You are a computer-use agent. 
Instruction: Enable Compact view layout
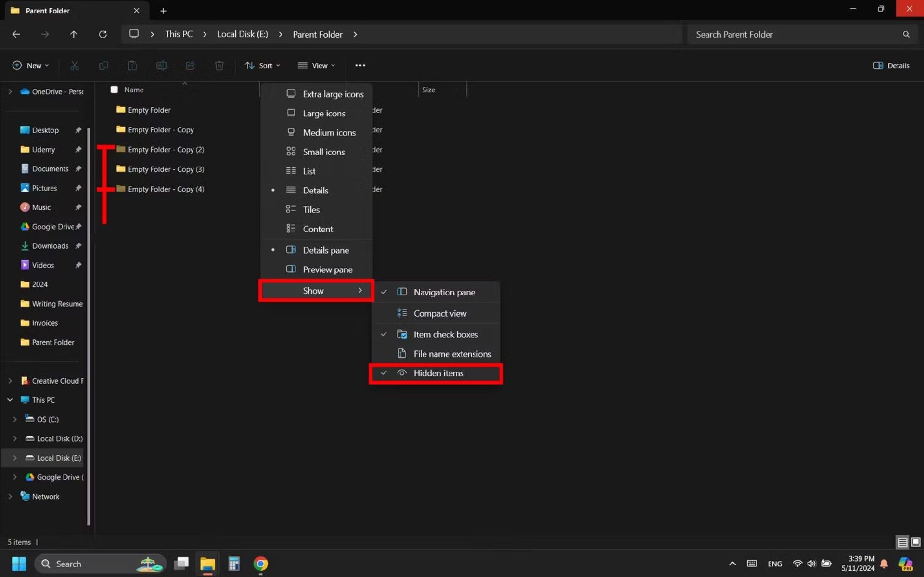pos(440,312)
